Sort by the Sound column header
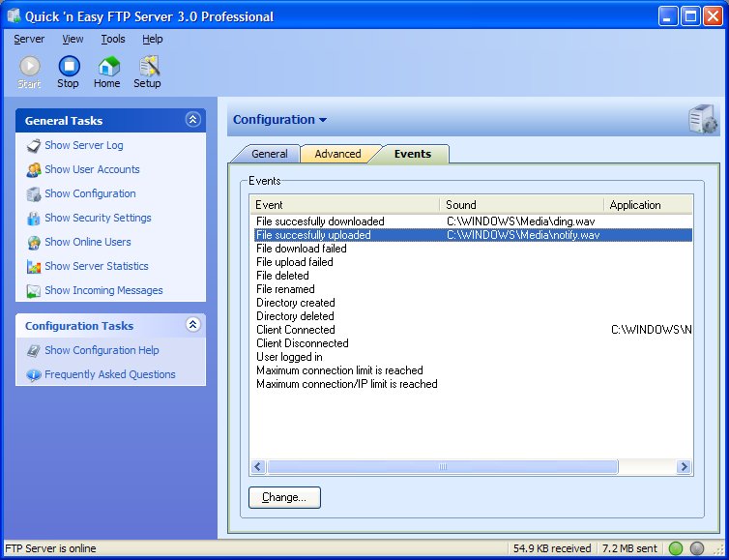This screenshot has width=729, height=560. pos(522,205)
